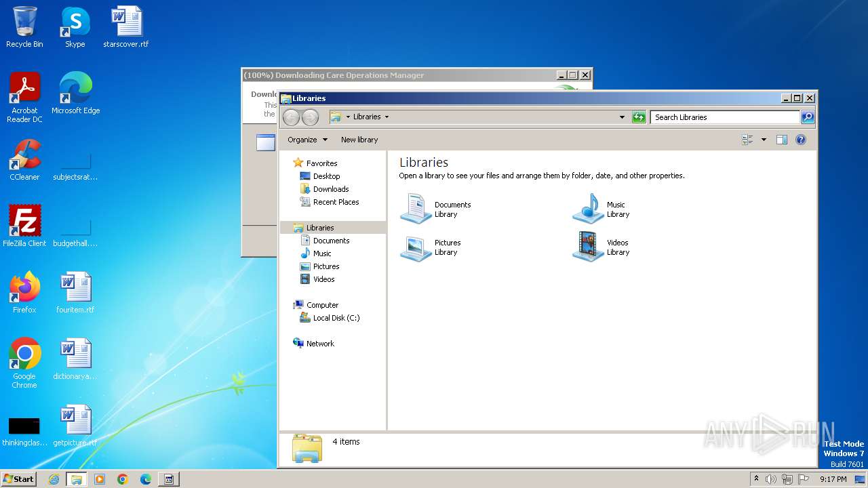The width and height of the screenshot is (868, 488).
Task: Click in the Search Libraries field
Action: [725, 117]
